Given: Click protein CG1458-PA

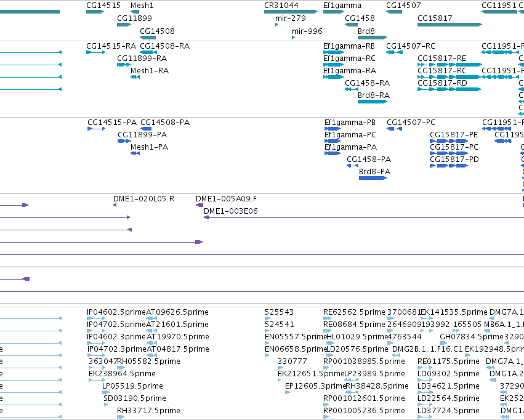Looking at the screenshot, I should pyautogui.click(x=353, y=166).
